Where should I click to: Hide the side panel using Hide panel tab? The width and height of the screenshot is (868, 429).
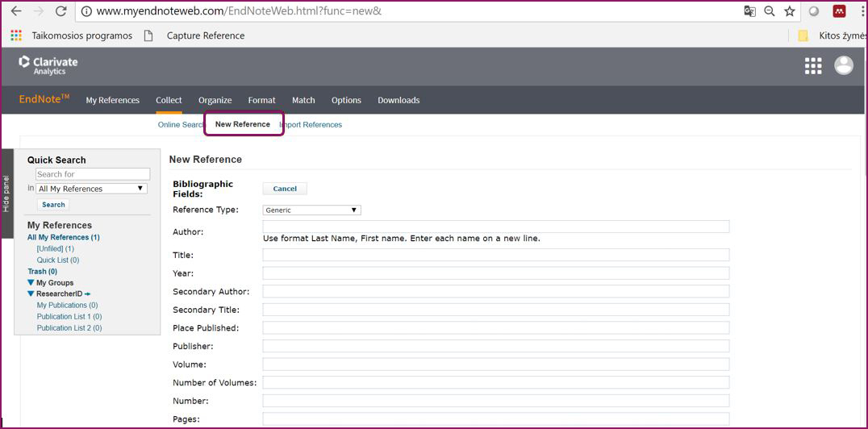coord(6,194)
